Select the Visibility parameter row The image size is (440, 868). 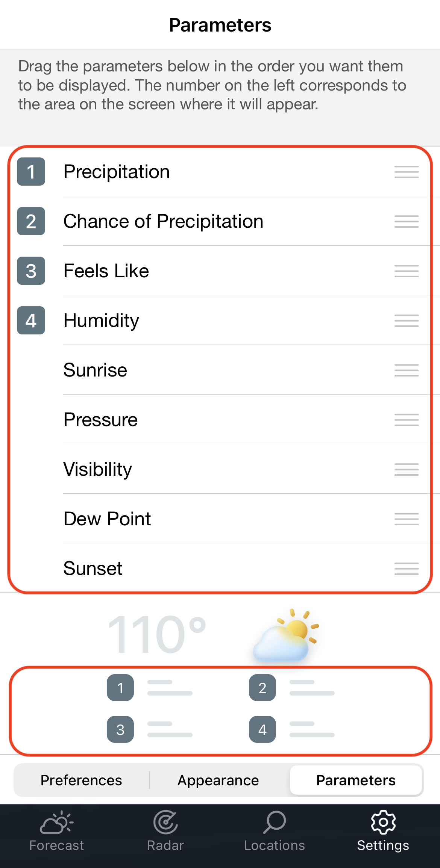pos(220,469)
